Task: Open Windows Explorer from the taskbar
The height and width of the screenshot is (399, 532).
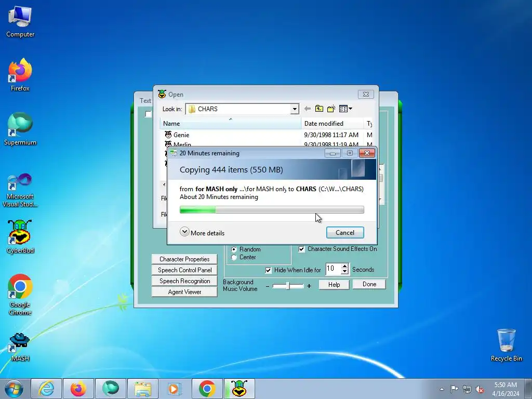Action: [x=142, y=389]
